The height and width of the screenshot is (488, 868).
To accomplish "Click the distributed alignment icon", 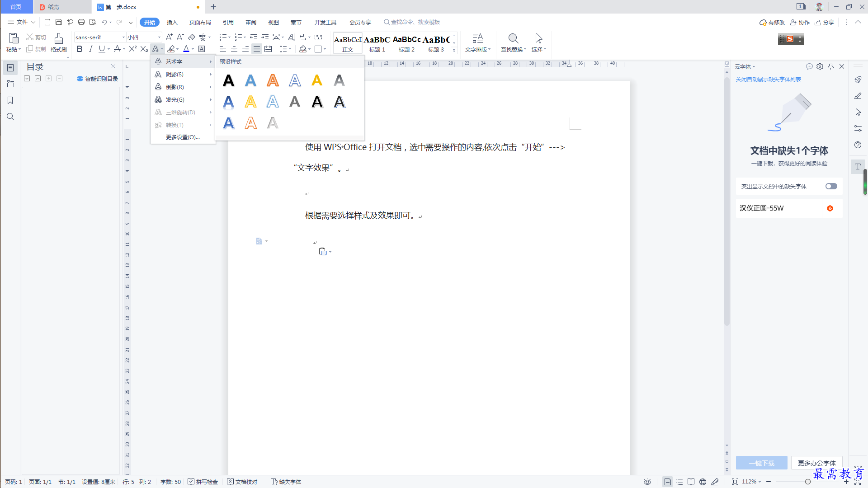I will click(268, 49).
